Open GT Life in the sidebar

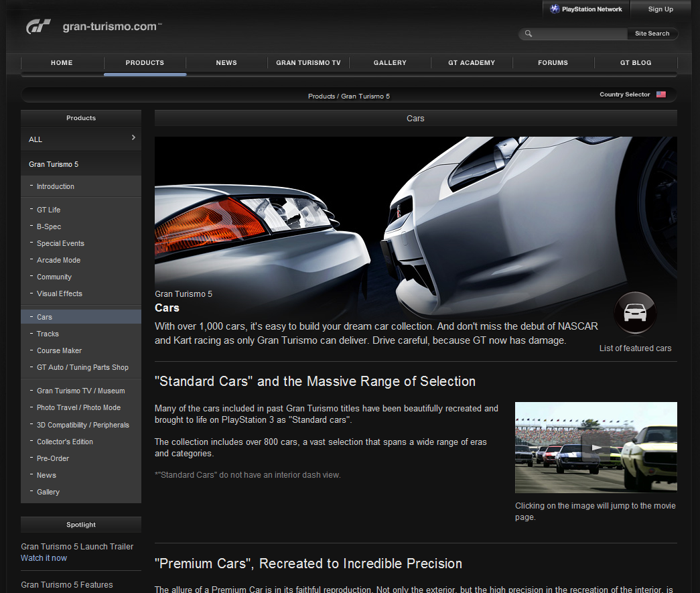(48, 210)
